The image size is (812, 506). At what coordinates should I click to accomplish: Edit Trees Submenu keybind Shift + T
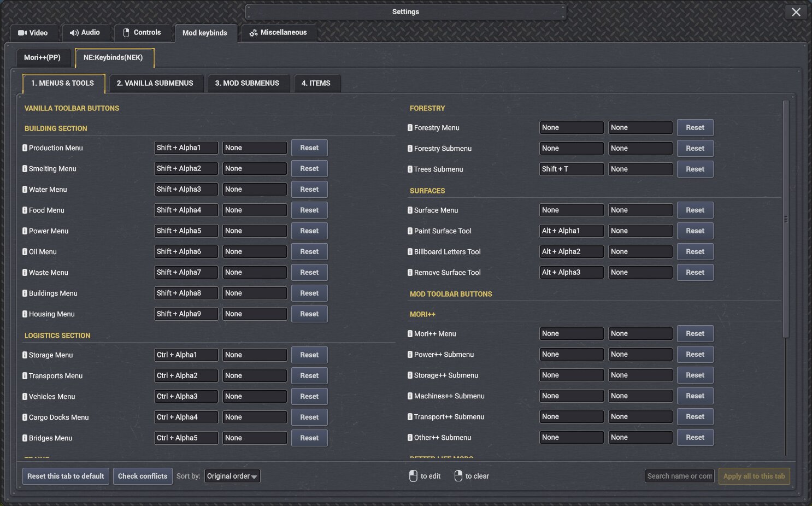pos(572,169)
